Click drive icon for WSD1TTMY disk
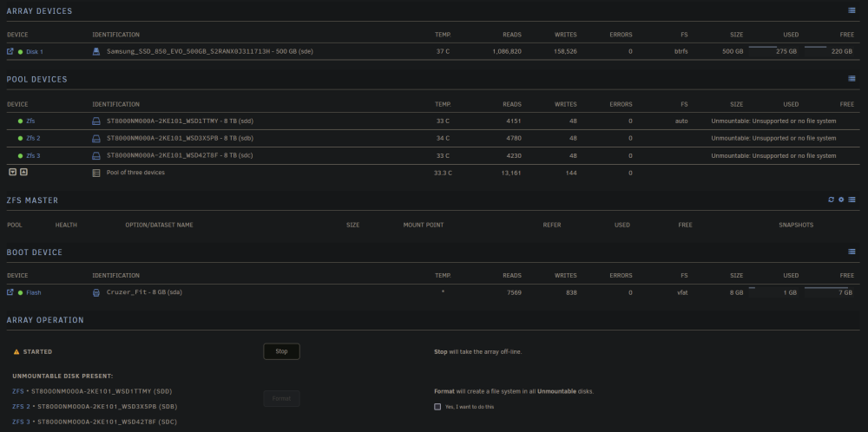 point(96,121)
